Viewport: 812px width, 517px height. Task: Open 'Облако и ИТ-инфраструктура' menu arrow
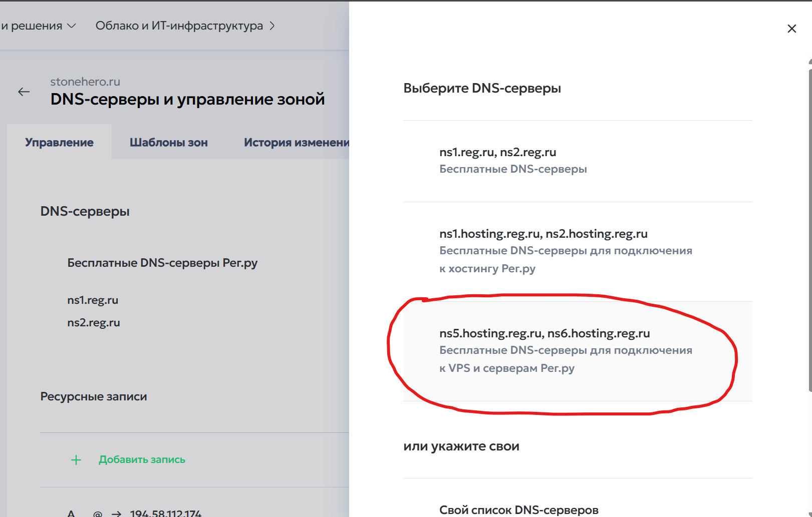[x=272, y=26]
